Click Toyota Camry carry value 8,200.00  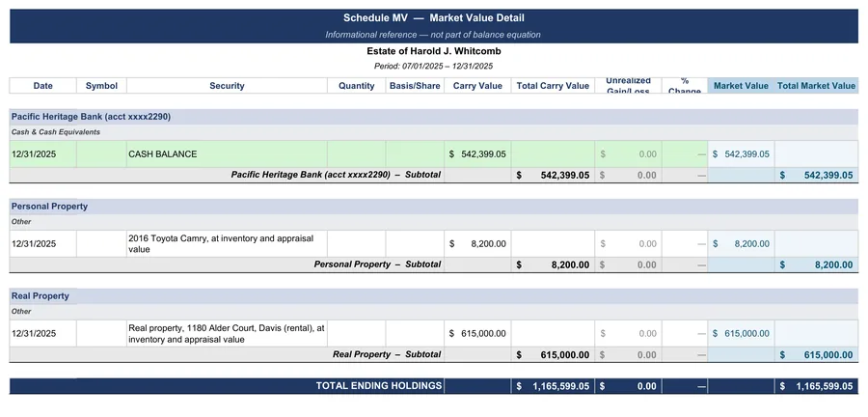tap(477, 243)
